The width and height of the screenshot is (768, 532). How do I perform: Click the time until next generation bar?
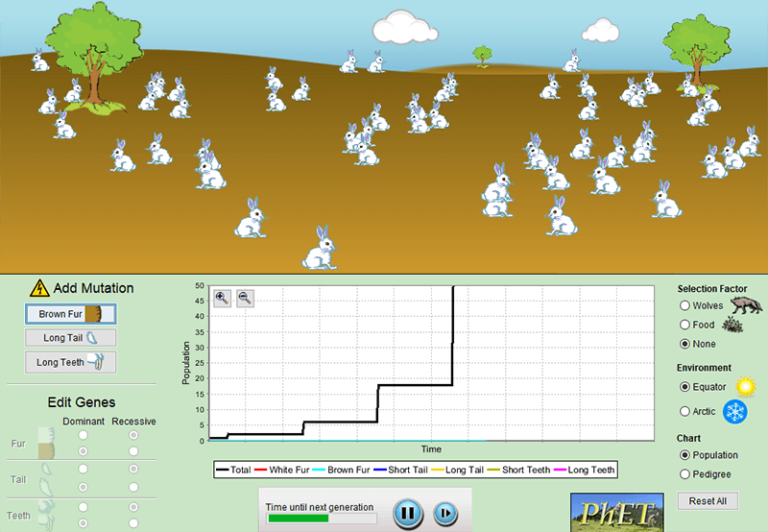pyautogui.click(x=322, y=519)
